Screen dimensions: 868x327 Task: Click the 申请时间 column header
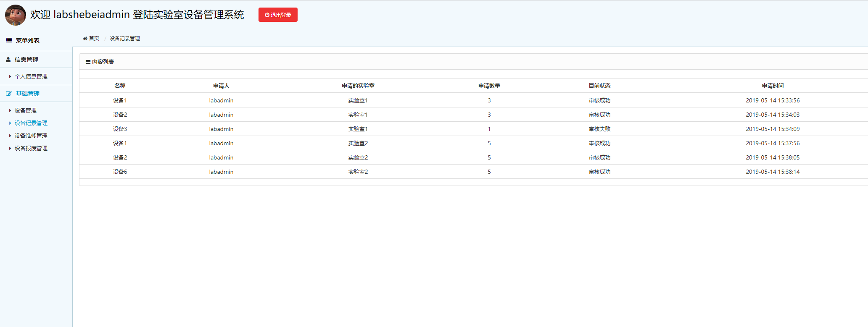(773, 86)
